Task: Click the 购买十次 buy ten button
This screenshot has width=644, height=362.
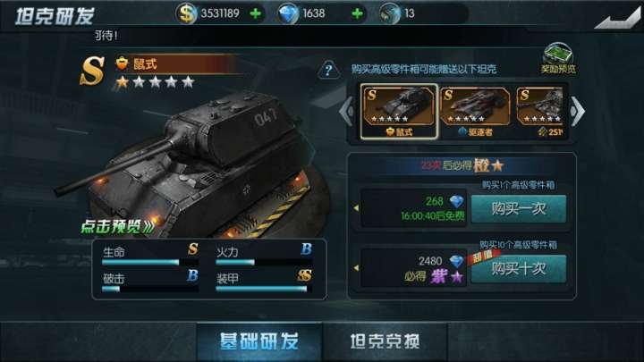Action: click(x=519, y=269)
